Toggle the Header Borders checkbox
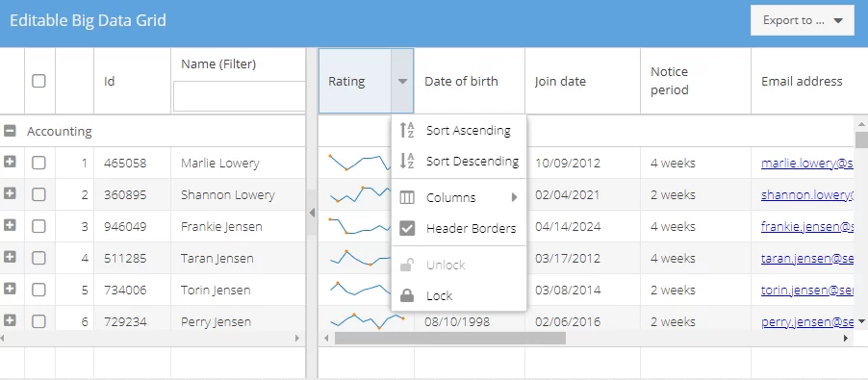 pyautogui.click(x=407, y=228)
